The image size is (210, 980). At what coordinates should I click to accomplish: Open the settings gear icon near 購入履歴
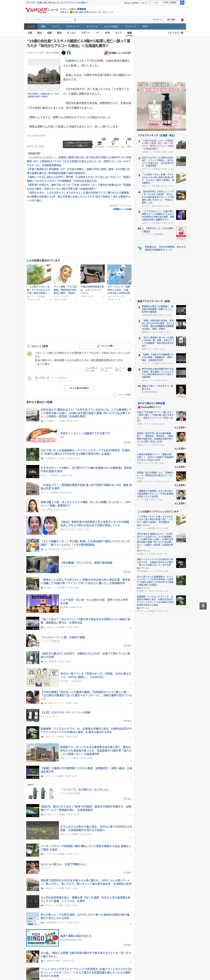[x=182, y=19]
